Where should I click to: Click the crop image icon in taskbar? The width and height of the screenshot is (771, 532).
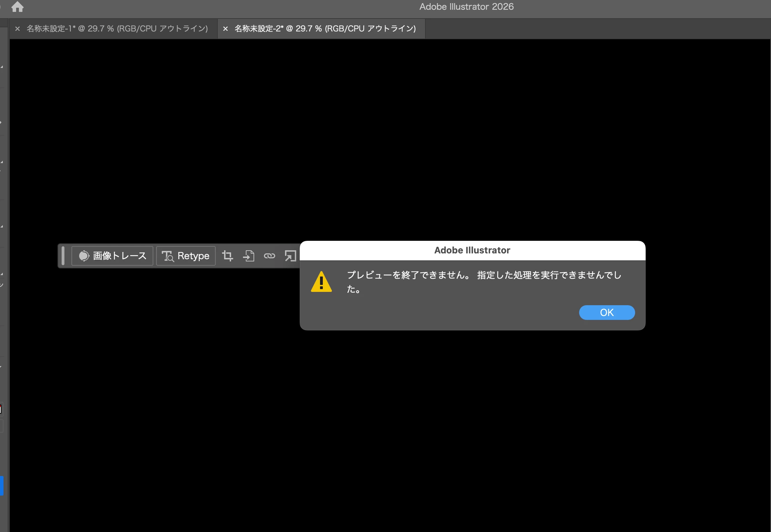pyautogui.click(x=228, y=256)
